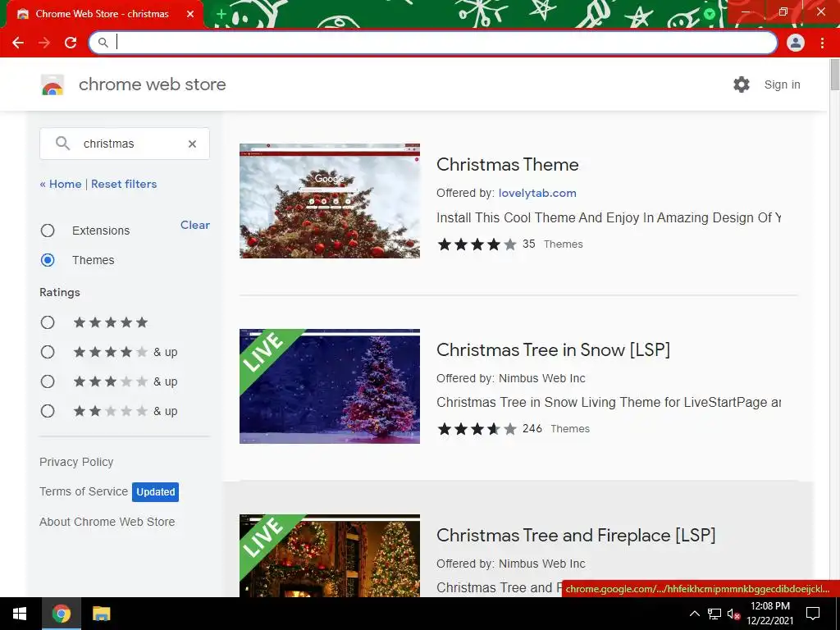Image resolution: width=840 pixels, height=630 pixels.
Task: Click the Sign in link
Action: [x=782, y=84]
